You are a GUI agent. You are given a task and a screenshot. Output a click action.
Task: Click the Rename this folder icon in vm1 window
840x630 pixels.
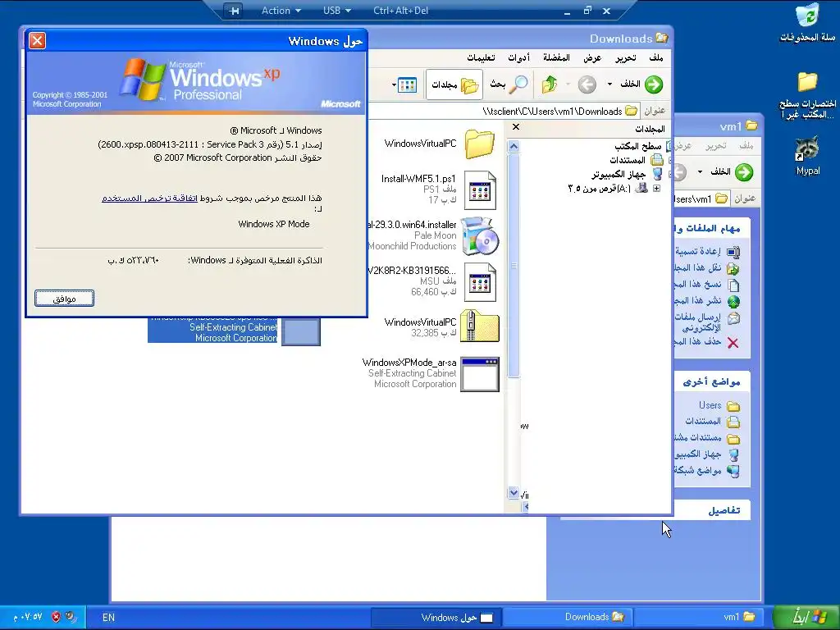coord(733,252)
